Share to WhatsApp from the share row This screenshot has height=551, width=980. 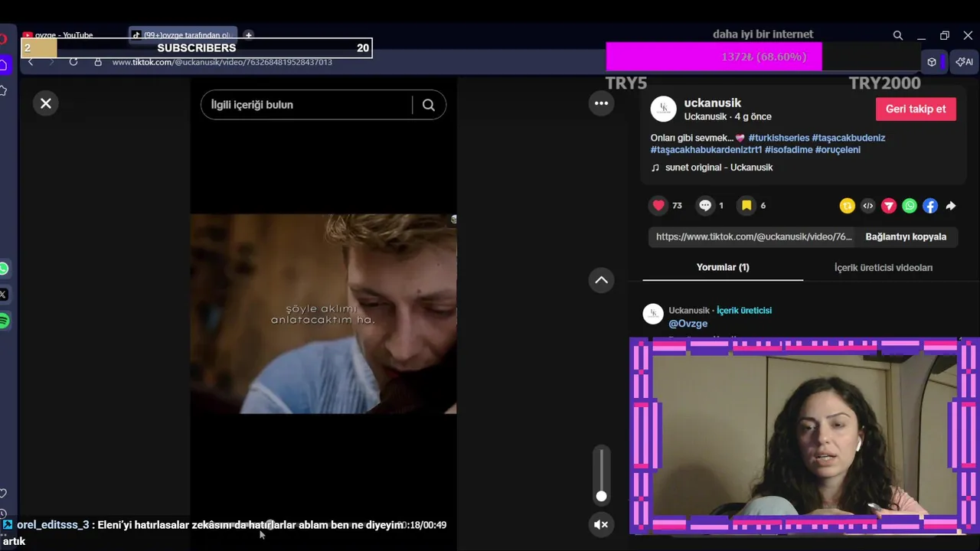909,206
